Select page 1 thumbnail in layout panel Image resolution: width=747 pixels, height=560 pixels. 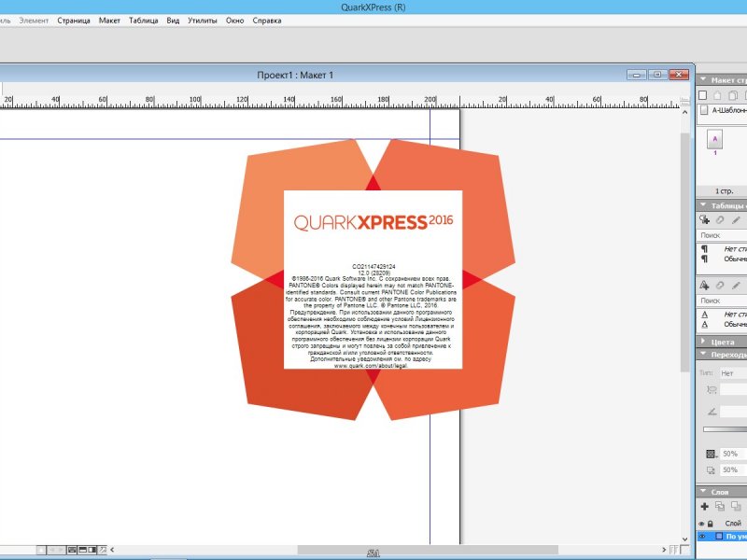point(714,139)
